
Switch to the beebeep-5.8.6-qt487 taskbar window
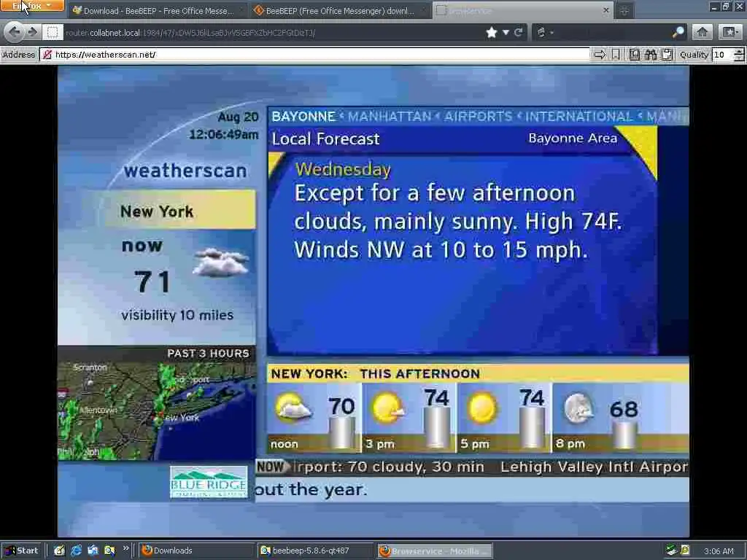click(x=315, y=551)
